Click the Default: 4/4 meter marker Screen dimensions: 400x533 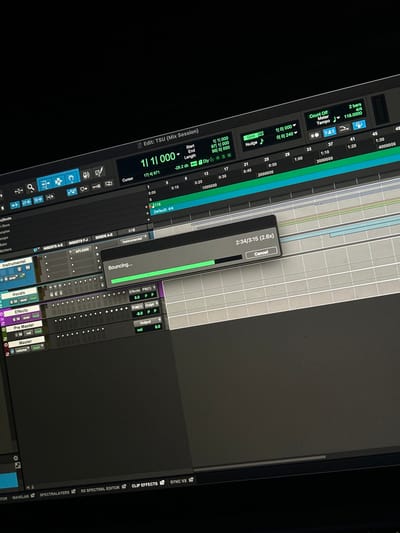[x=163, y=210]
